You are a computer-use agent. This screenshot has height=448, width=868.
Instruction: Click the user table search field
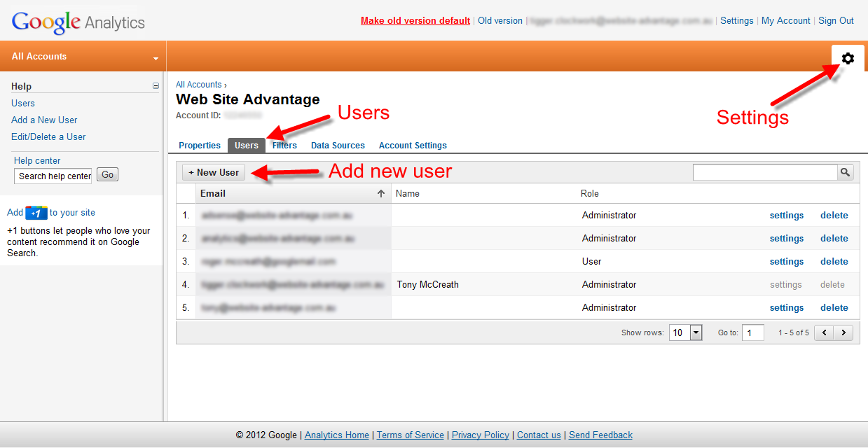(x=765, y=172)
